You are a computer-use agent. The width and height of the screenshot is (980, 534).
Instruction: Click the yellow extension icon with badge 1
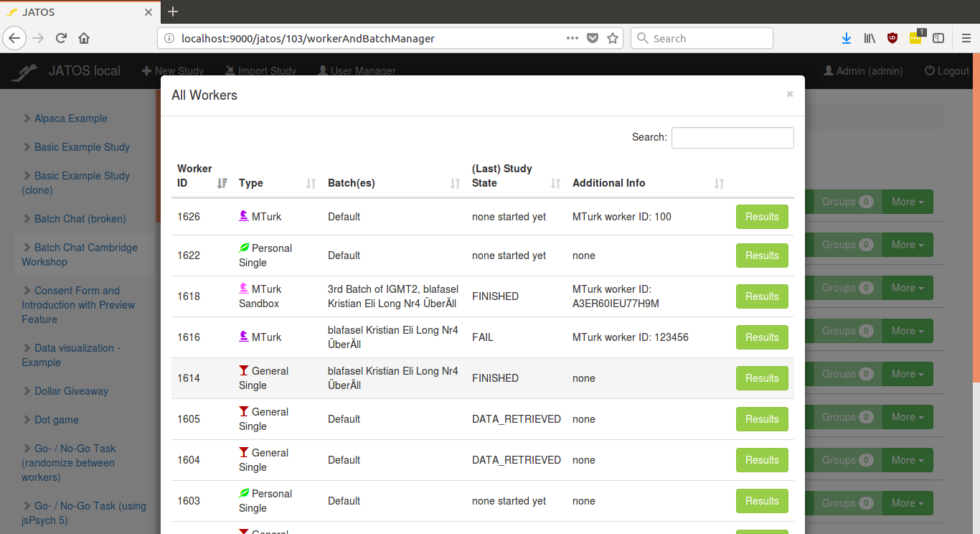tap(916, 37)
